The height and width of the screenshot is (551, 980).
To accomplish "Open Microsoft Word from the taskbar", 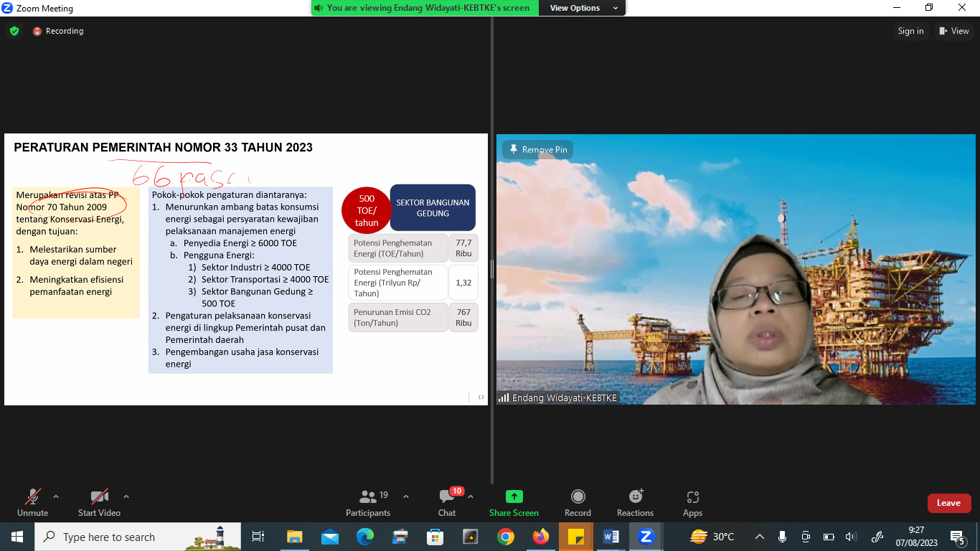I will [x=611, y=537].
